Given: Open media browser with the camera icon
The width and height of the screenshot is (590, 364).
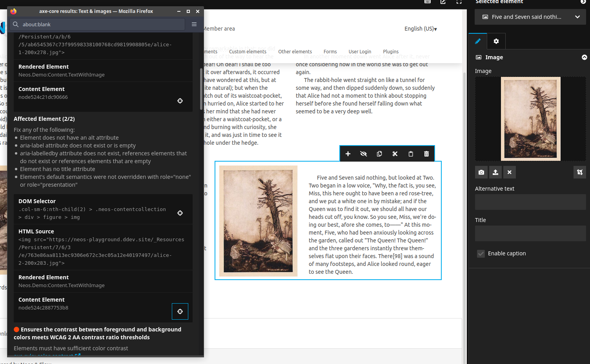Looking at the screenshot, I should 481,172.
